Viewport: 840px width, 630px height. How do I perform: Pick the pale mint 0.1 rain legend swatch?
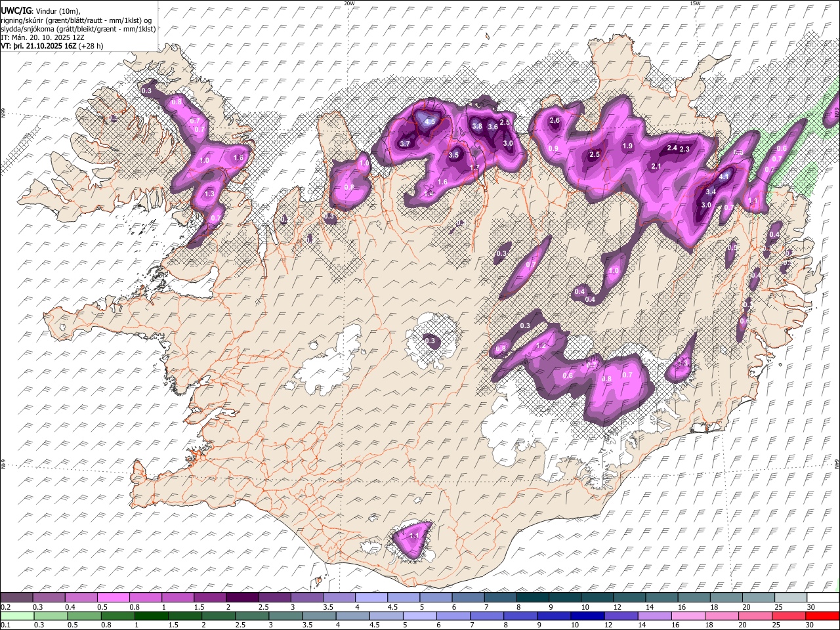(17, 616)
